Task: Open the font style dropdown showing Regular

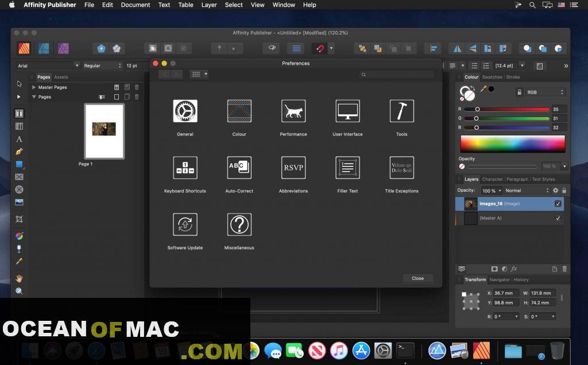Action: click(102, 65)
